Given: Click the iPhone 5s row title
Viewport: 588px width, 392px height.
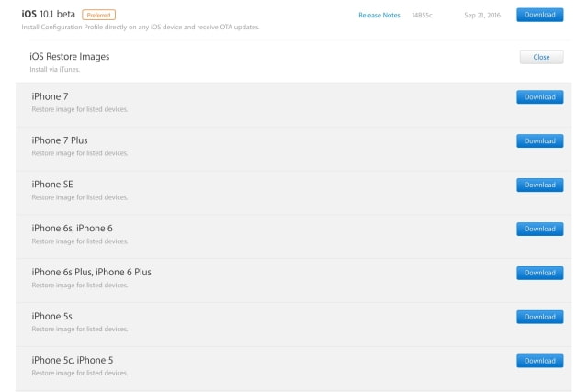Looking at the screenshot, I should point(51,317).
